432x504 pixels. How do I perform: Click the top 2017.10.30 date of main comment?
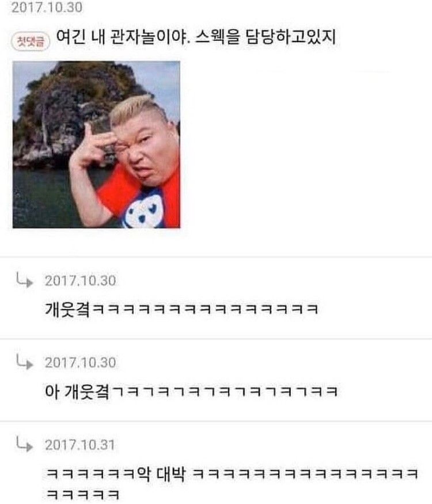[47, 7]
